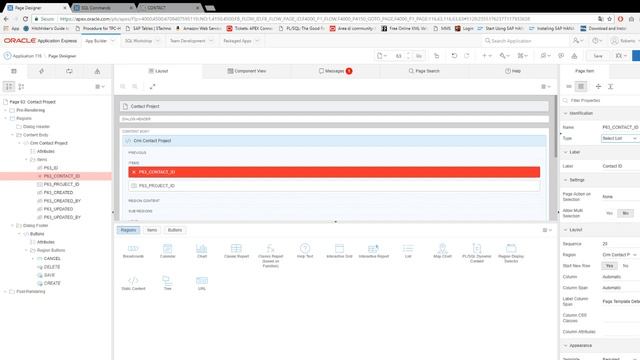Viewport: 640px width, 360px height.
Task: Open the Region dropdown in Layout properties
Action: (x=620, y=255)
